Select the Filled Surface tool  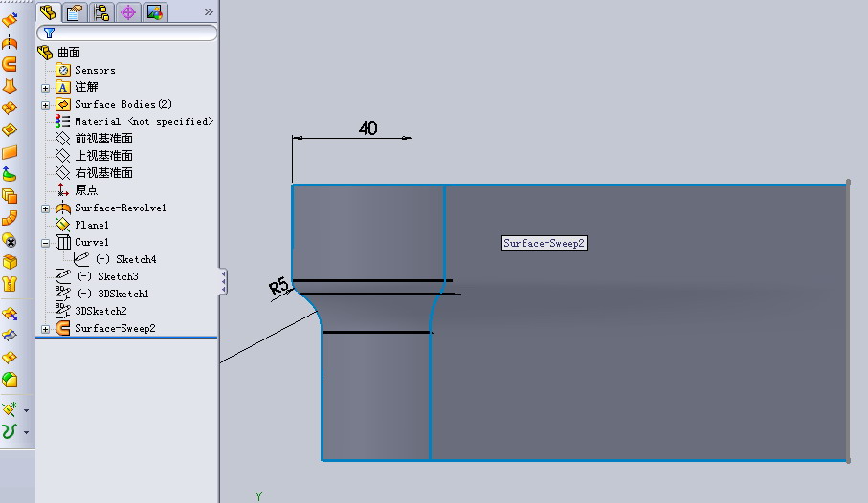pyautogui.click(x=10, y=130)
